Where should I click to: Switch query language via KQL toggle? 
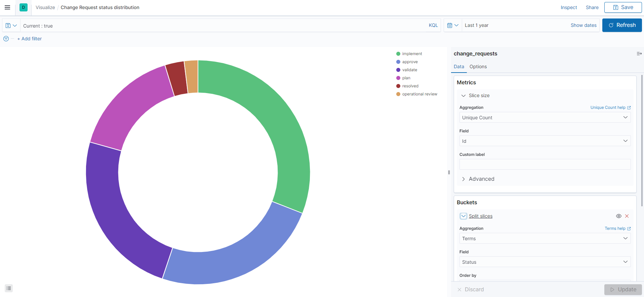[x=433, y=26]
